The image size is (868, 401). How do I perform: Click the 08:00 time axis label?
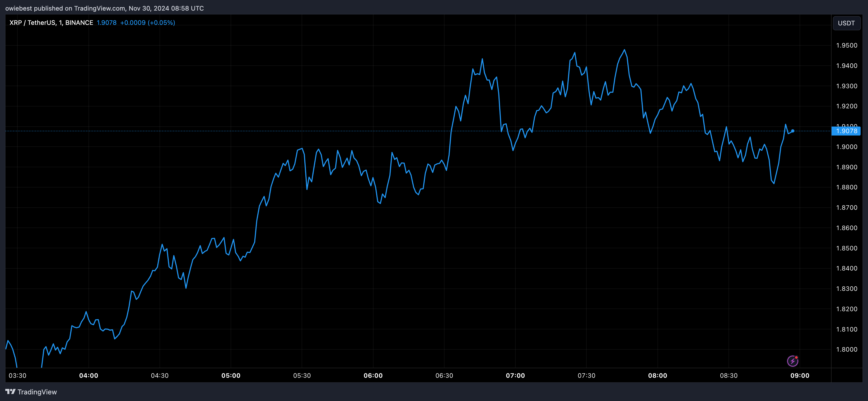pos(657,375)
